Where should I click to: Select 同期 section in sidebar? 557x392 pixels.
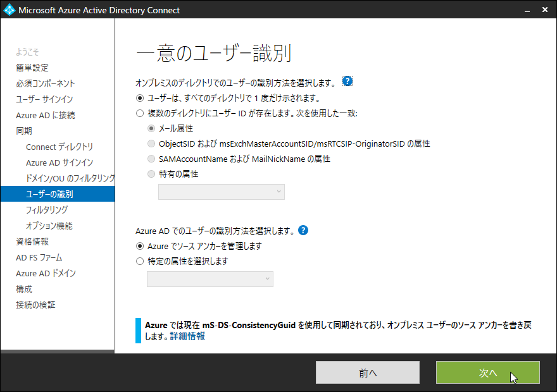click(24, 131)
